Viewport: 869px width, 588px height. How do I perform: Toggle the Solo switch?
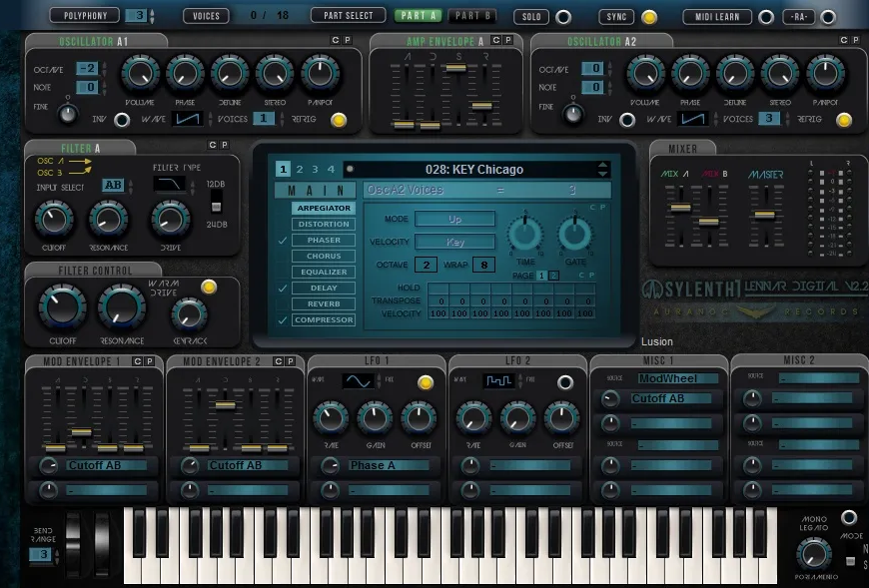[x=563, y=17]
